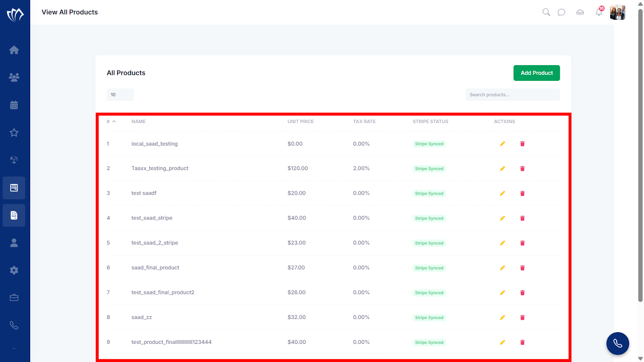Focus the Search products field

pyautogui.click(x=513, y=95)
